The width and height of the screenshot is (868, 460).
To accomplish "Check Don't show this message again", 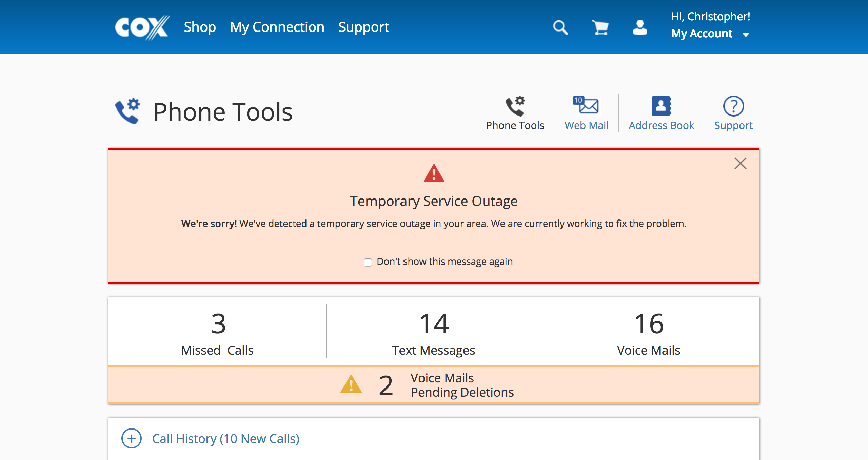I will pyautogui.click(x=368, y=262).
